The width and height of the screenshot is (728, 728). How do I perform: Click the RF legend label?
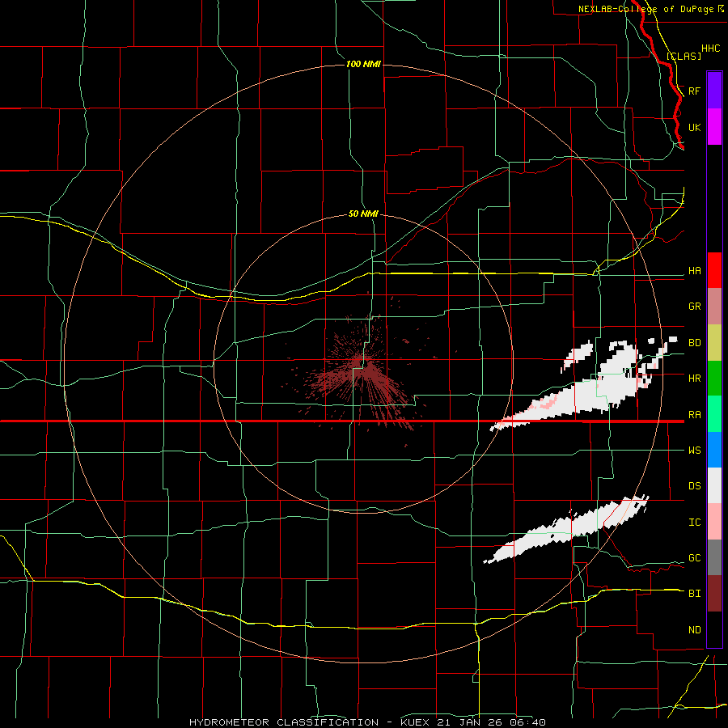pyautogui.click(x=694, y=91)
